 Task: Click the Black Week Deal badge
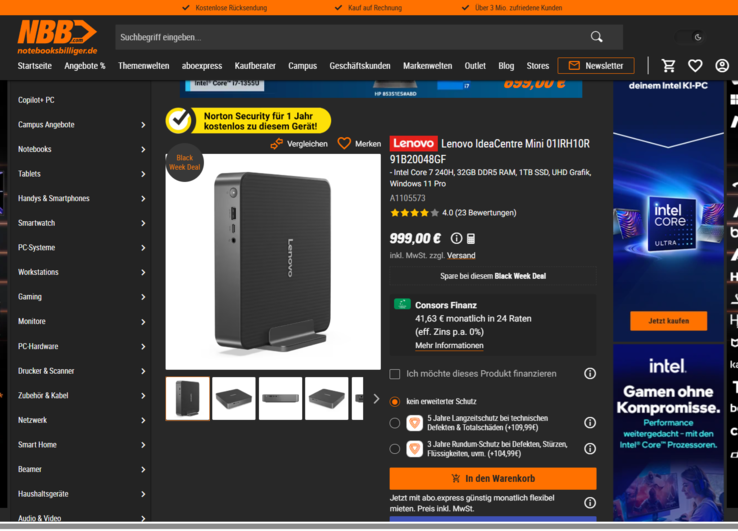tap(184, 162)
